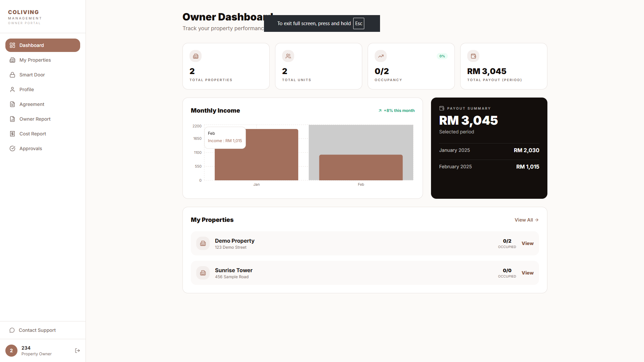Click the Feb bar in income chart
Viewport: 644px width, 362px height.
(x=361, y=168)
